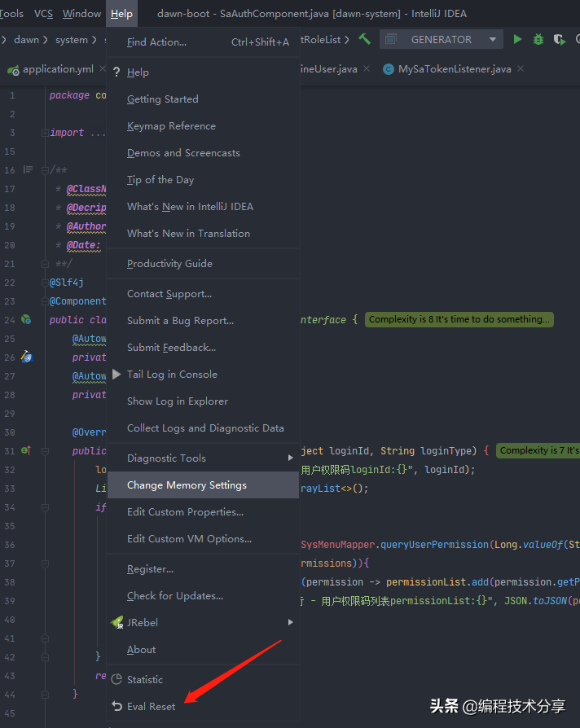Click the autowired dependency gutter icon on line 26

pos(26,357)
